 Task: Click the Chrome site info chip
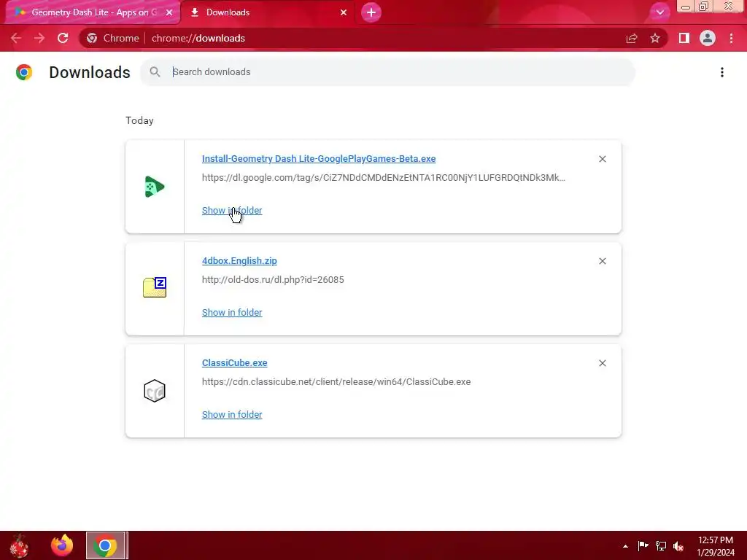point(113,38)
